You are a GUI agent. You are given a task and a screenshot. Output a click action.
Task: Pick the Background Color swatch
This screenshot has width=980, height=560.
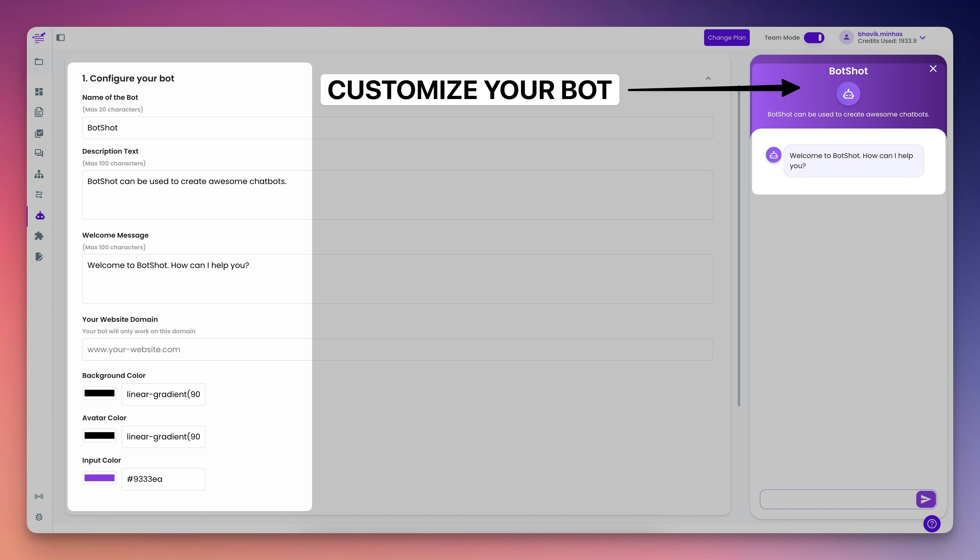[99, 393]
